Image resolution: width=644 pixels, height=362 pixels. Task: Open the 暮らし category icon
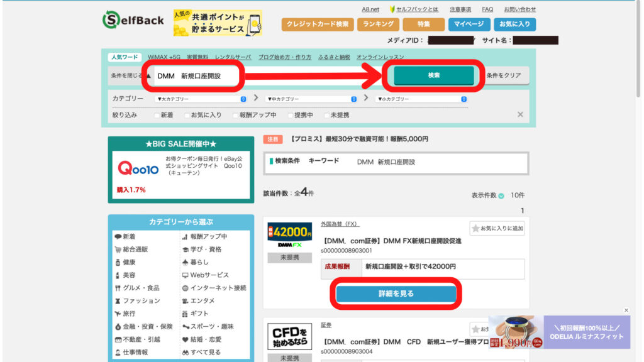click(x=186, y=262)
